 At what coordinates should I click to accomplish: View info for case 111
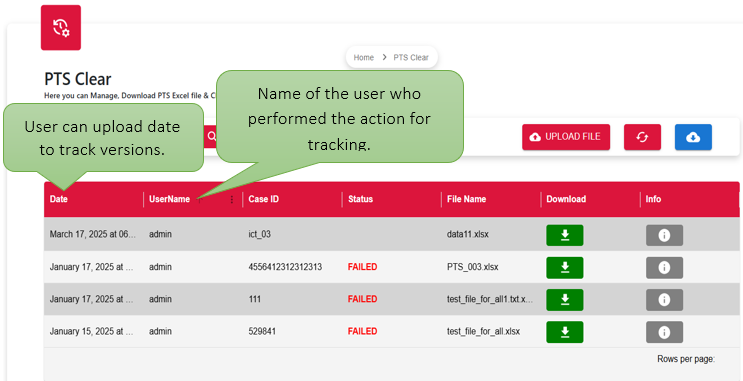tap(664, 299)
